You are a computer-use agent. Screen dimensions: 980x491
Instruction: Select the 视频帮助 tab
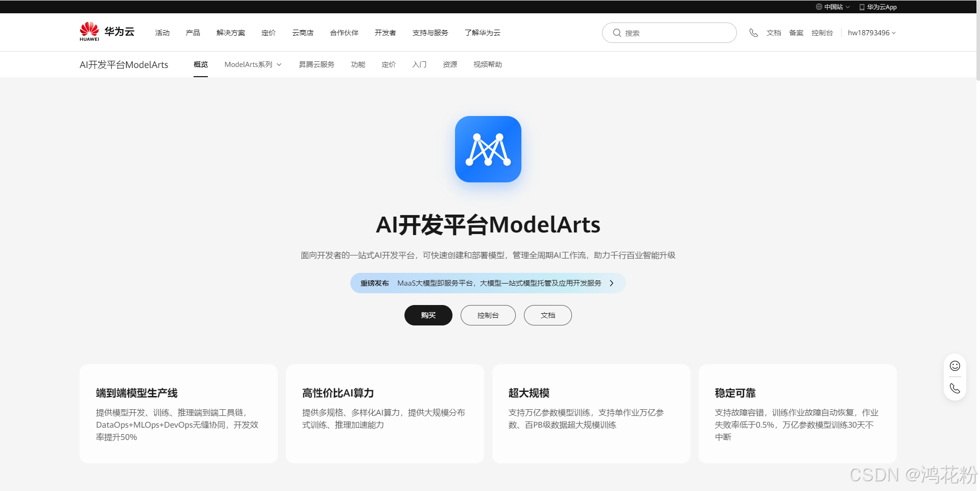click(x=488, y=64)
